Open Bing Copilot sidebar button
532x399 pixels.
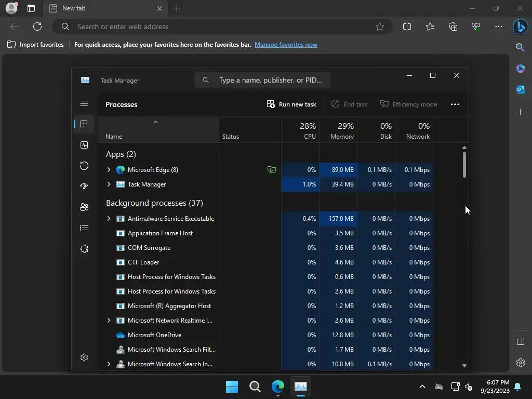tap(520, 26)
